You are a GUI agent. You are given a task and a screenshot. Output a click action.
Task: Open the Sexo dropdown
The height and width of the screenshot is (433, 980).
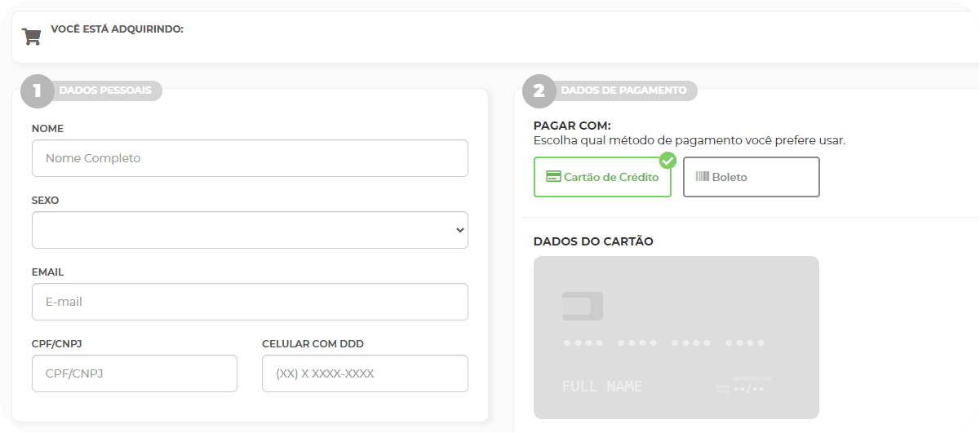click(x=250, y=230)
